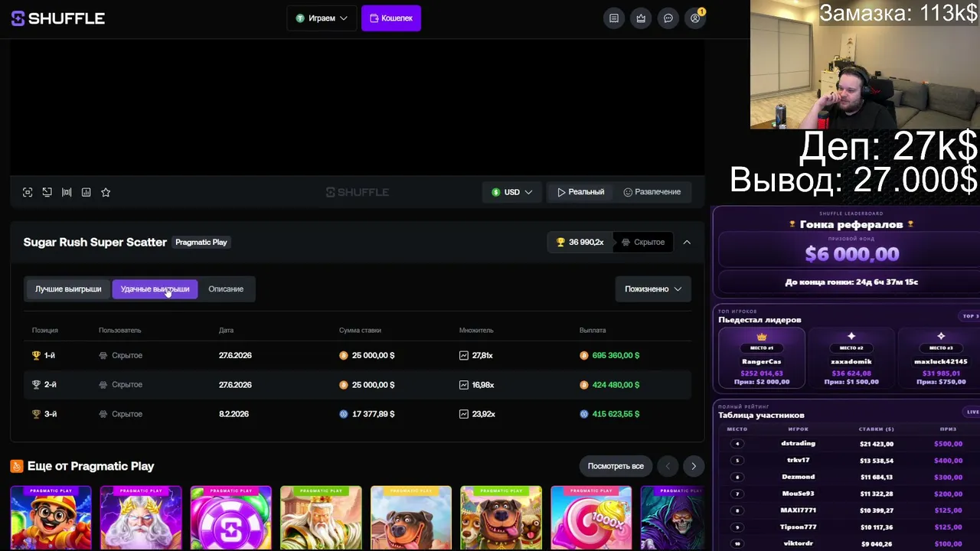Favorite the game with star icon
The height and width of the screenshot is (551, 980).
pos(106,192)
